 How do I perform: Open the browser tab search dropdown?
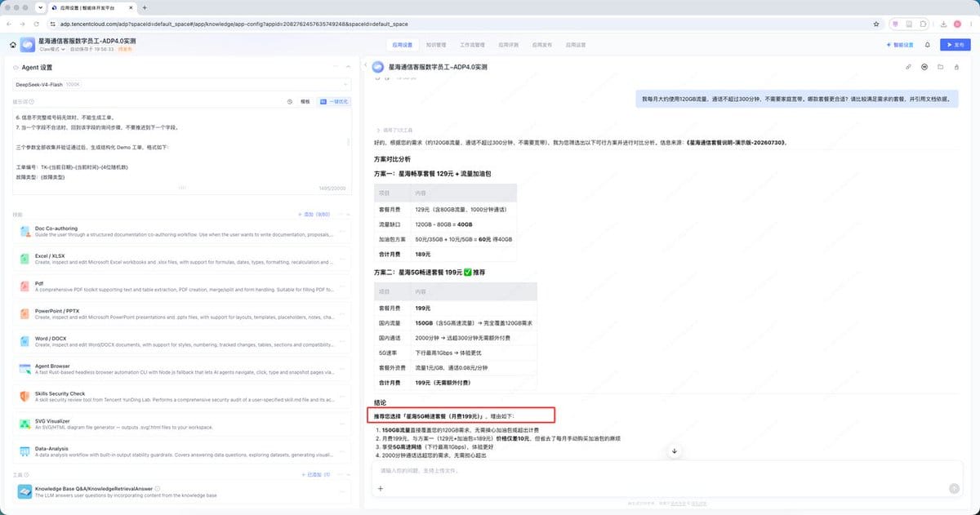pos(41,7)
